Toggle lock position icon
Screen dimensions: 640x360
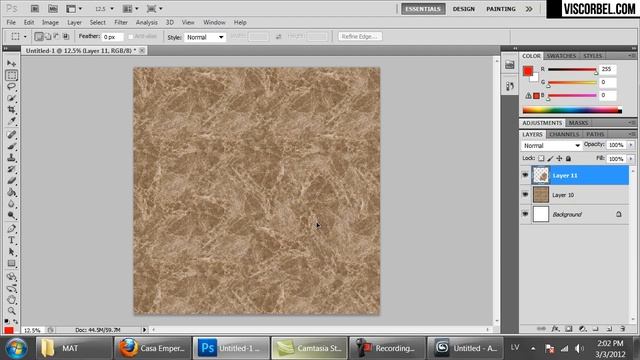click(x=559, y=158)
